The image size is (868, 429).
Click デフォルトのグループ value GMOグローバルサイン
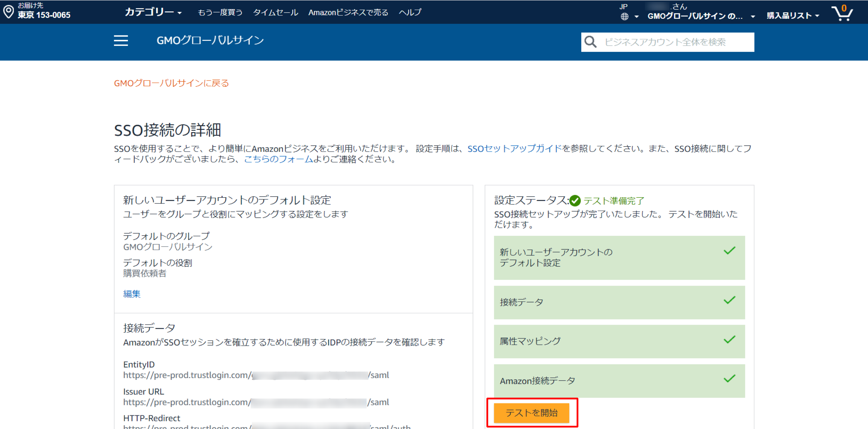(x=168, y=247)
